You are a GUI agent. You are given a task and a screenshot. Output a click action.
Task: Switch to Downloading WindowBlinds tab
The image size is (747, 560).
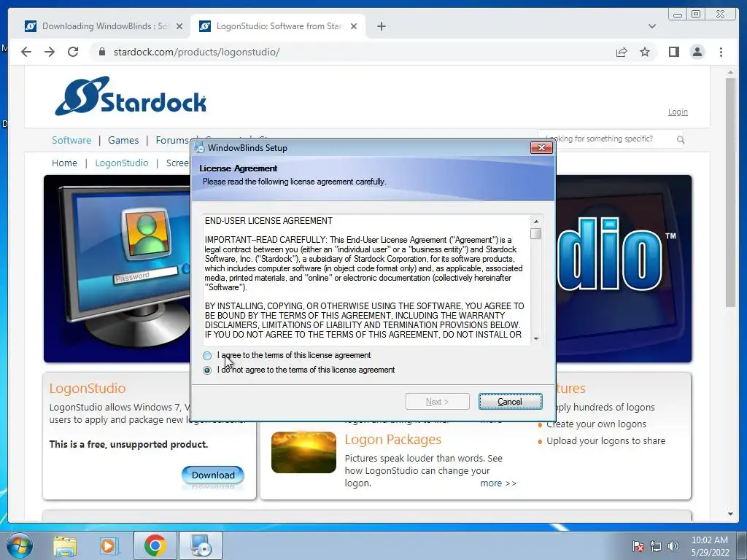coord(104,26)
